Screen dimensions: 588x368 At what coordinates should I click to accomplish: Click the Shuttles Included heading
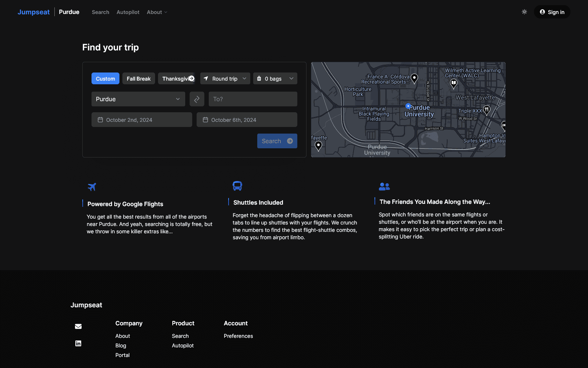click(258, 202)
